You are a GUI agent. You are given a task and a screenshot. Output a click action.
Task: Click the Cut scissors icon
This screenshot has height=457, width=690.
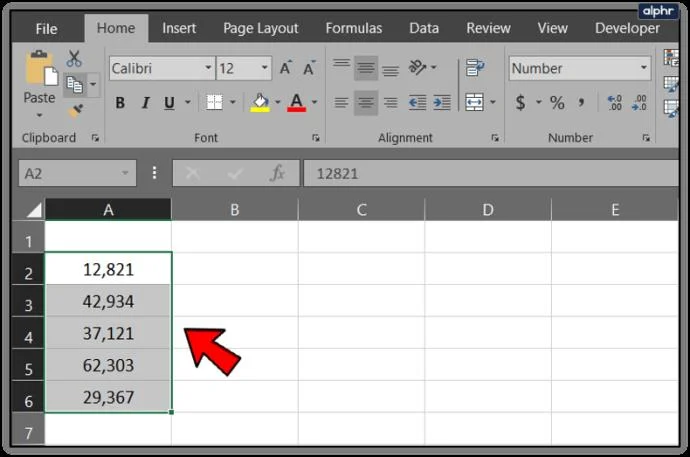pyautogui.click(x=74, y=58)
